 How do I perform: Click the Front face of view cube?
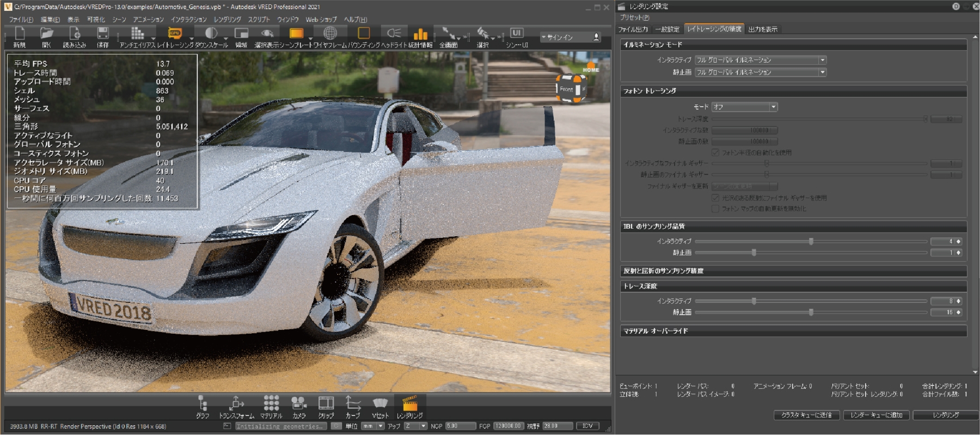(566, 89)
